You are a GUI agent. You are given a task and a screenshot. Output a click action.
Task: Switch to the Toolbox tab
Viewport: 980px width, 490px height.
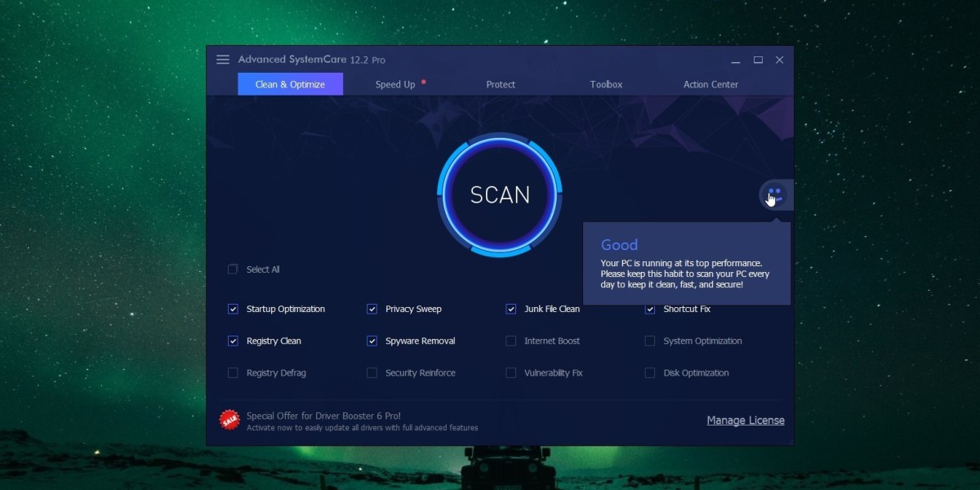(606, 84)
